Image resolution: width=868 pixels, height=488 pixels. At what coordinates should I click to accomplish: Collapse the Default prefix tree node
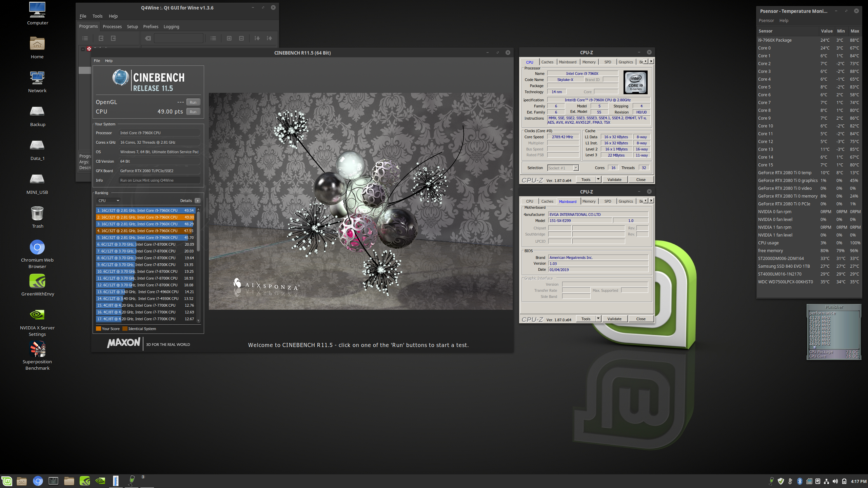pyautogui.click(x=83, y=49)
